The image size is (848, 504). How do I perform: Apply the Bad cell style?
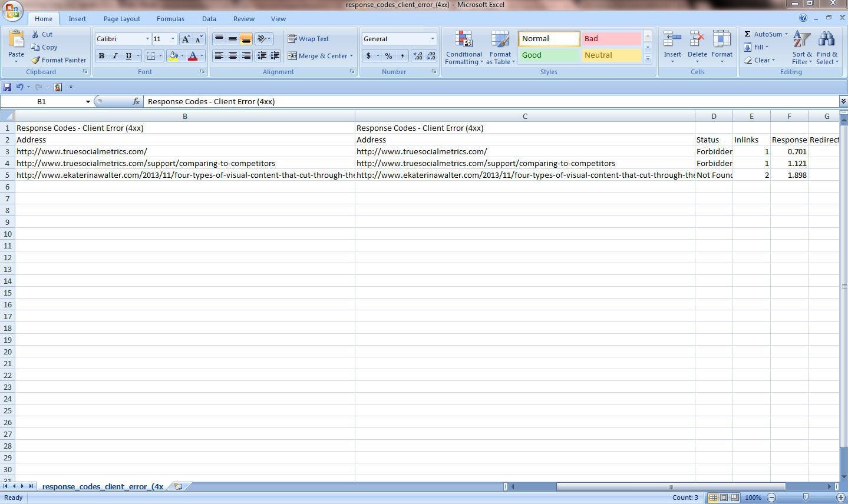pos(611,39)
